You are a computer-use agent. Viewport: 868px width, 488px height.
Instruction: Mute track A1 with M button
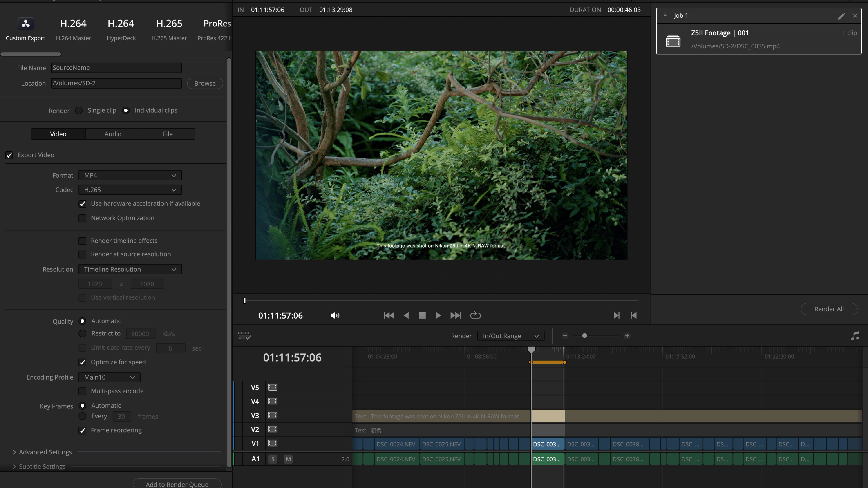(288, 459)
